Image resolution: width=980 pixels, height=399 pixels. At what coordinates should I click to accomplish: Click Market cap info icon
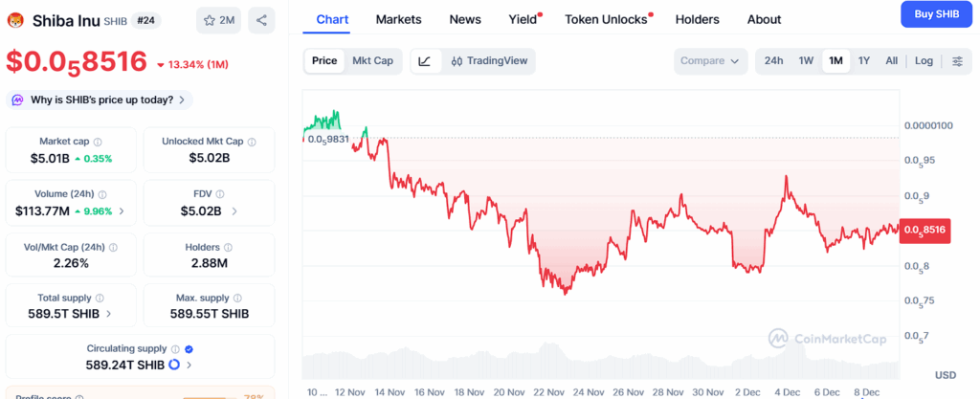click(x=98, y=142)
